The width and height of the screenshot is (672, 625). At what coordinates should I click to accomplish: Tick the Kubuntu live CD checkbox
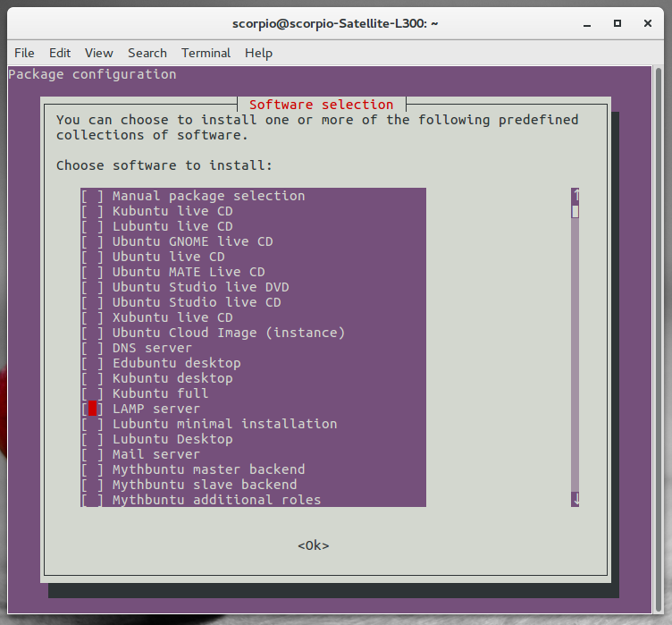[93, 211]
